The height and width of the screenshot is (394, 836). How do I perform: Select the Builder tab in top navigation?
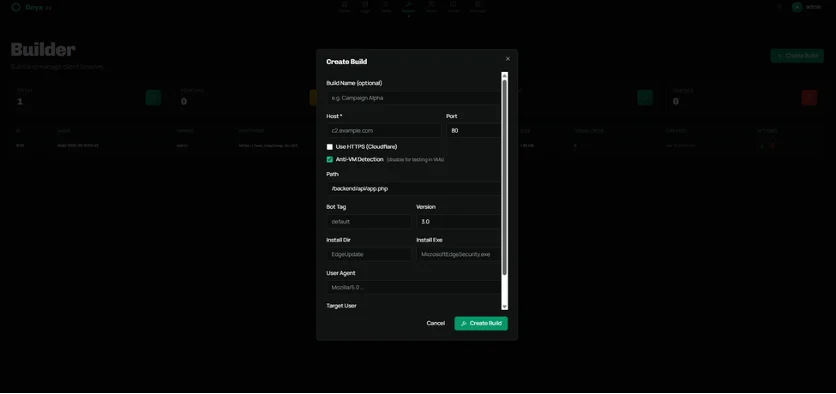click(x=408, y=7)
